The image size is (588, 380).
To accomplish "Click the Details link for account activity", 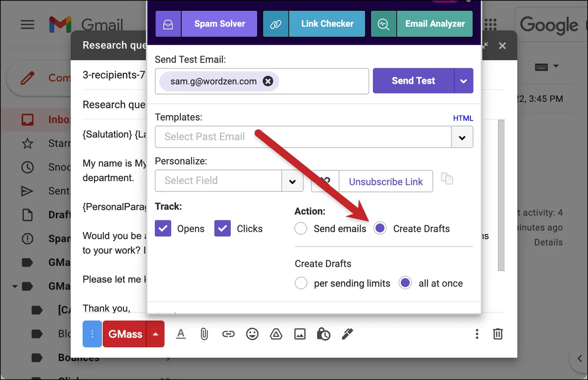I will (548, 242).
